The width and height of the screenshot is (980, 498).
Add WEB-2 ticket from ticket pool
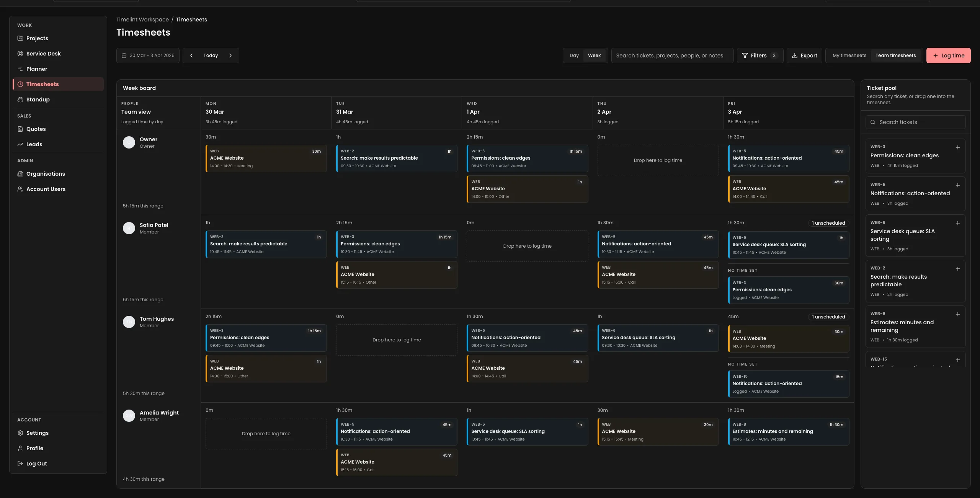pyautogui.click(x=957, y=269)
